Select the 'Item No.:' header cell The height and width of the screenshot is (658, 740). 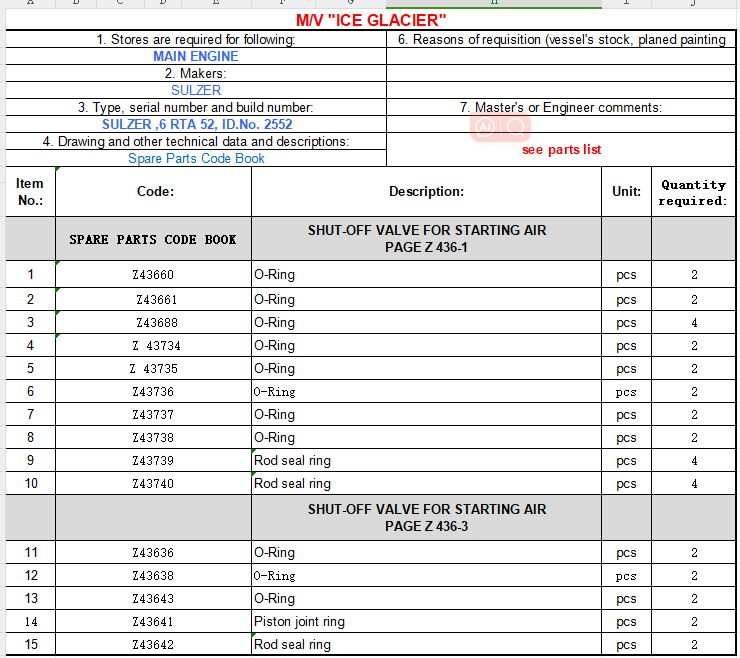click(x=30, y=191)
